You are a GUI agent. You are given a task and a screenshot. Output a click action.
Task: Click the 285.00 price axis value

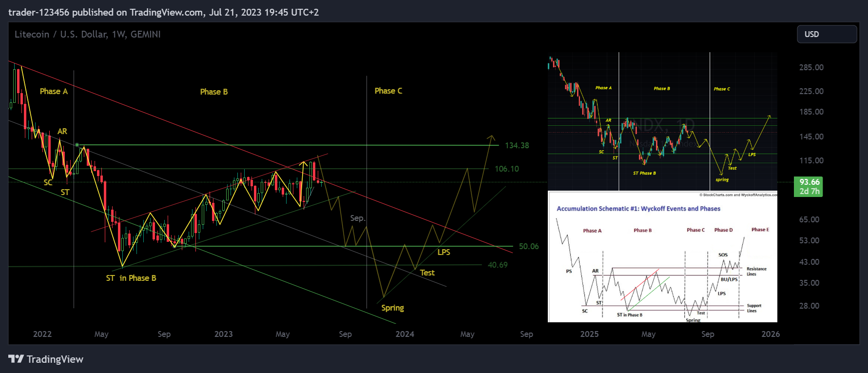click(x=811, y=67)
